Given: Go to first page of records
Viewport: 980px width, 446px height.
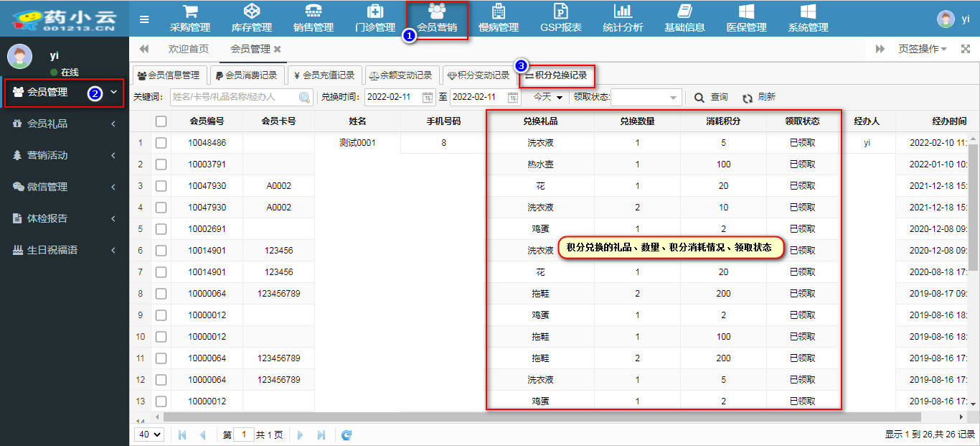Looking at the screenshot, I should (182, 435).
